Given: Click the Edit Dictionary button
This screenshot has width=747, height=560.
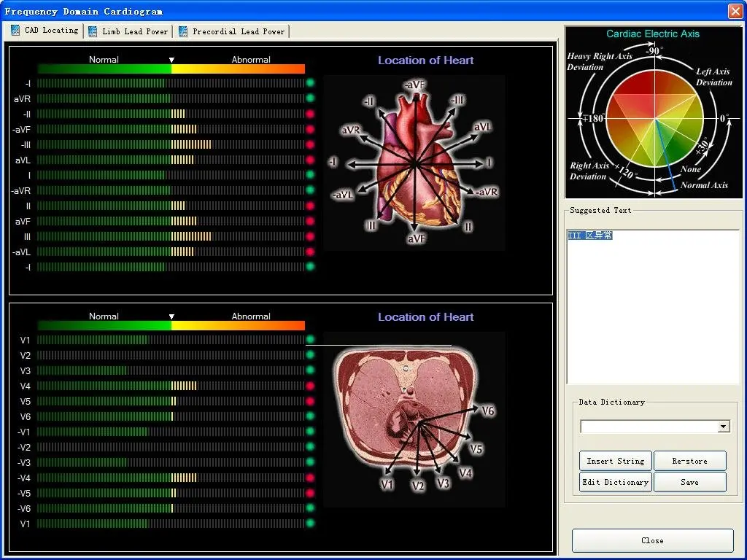Looking at the screenshot, I should click(x=615, y=482).
